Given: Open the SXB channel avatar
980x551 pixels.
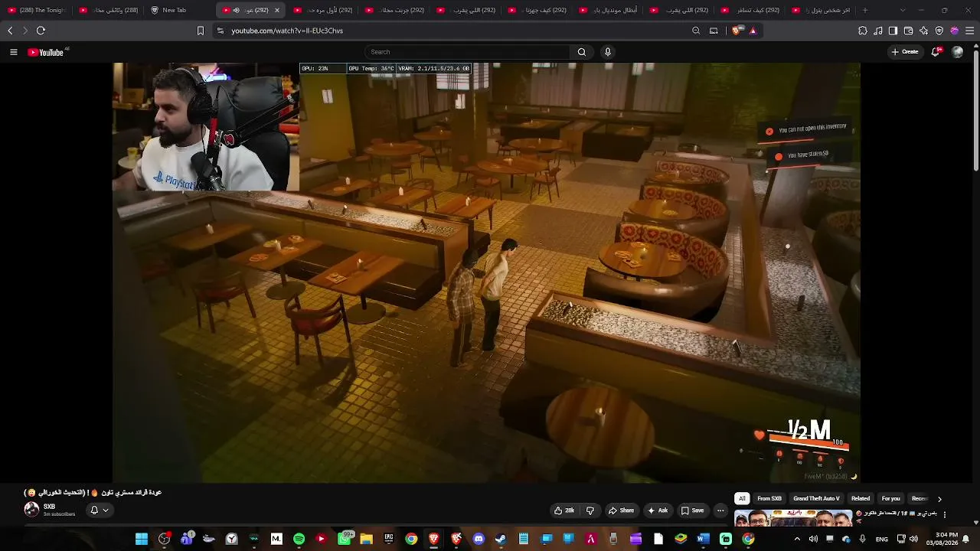Looking at the screenshot, I should [x=31, y=509].
